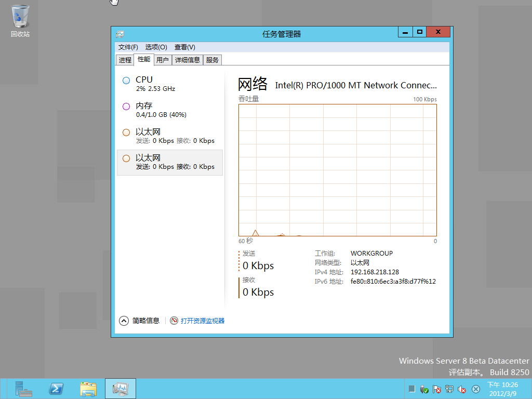Click the 60 秒 axis label
The height and width of the screenshot is (399, 532).
[246, 241]
